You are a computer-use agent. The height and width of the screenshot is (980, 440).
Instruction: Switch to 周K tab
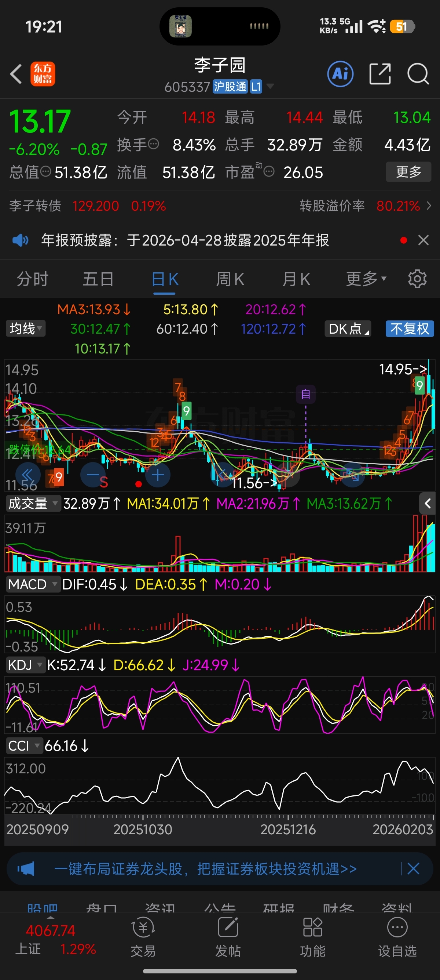[230, 279]
